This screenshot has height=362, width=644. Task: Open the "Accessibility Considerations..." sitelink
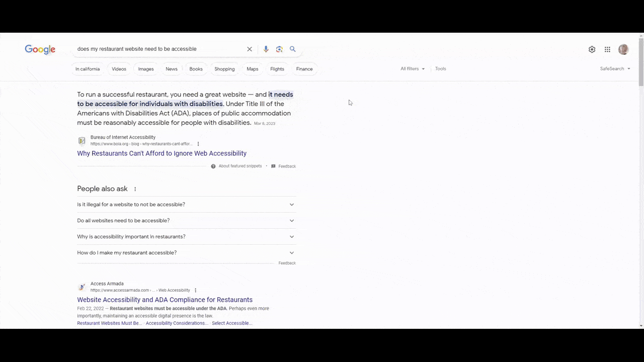177,323
